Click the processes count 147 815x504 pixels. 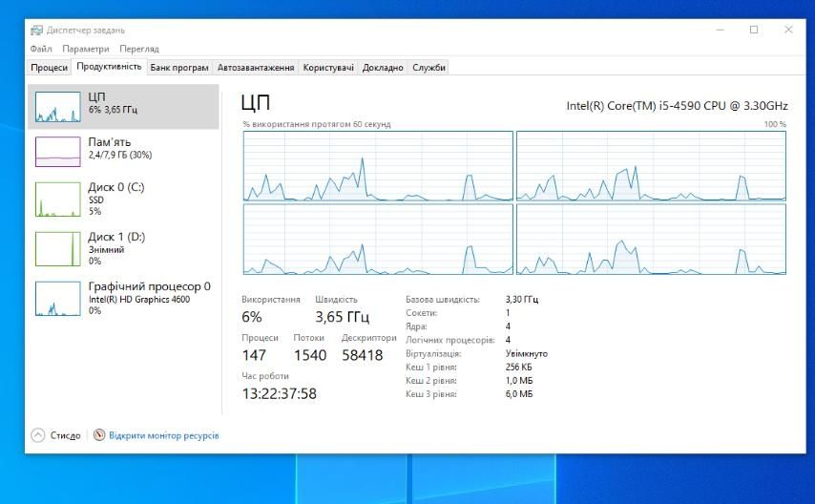254,355
